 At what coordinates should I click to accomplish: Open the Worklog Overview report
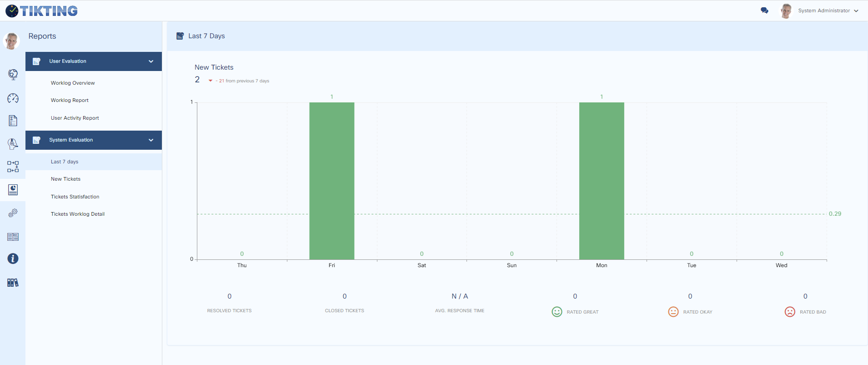point(73,83)
